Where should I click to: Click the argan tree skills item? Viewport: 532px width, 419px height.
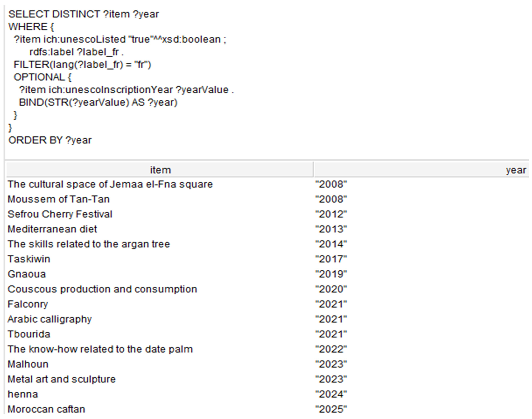pos(89,244)
